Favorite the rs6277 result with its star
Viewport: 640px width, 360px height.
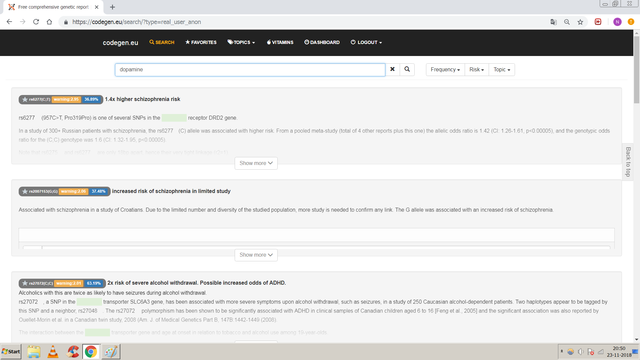point(24,99)
